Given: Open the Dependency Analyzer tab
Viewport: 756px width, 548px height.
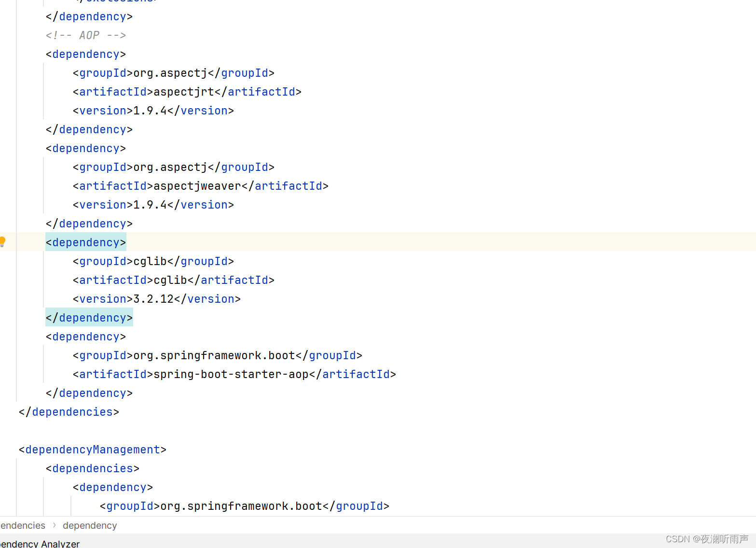Looking at the screenshot, I should [x=40, y=544].
